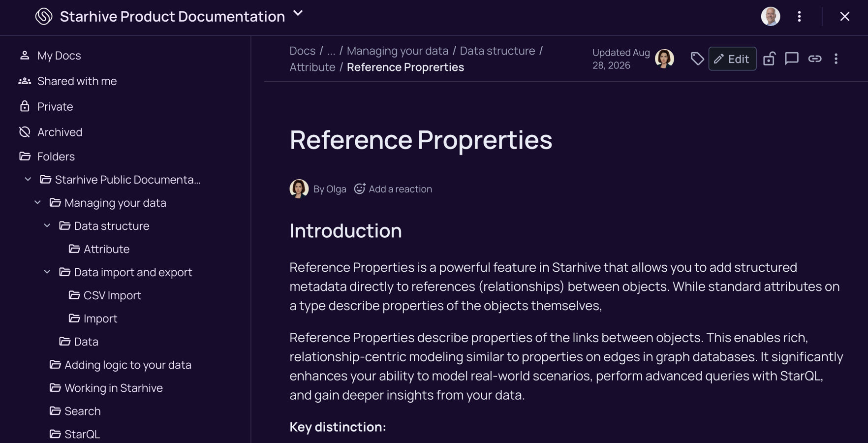
Task: Close the documentation panel
Action: [x=844, y=16]
